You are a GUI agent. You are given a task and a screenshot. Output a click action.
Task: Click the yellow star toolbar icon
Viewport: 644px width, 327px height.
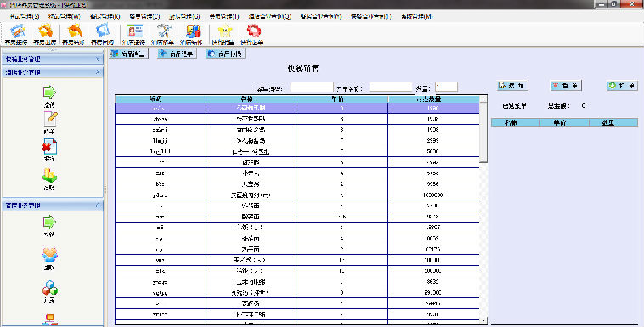coord(224,31)
